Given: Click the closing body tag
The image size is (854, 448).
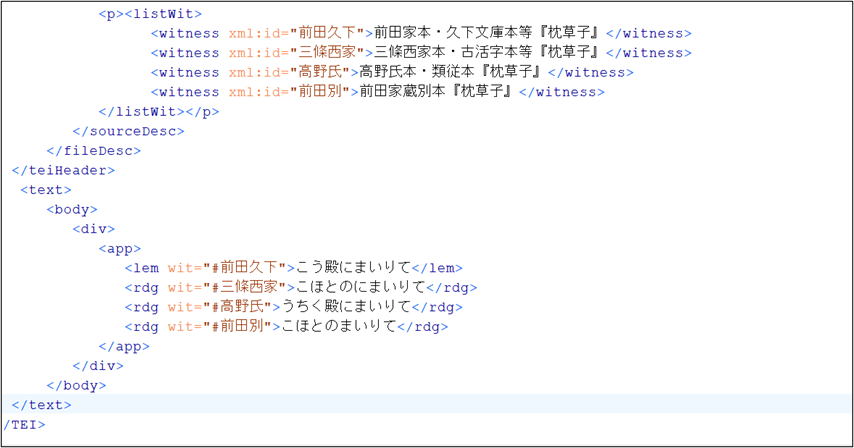Looking at the screenshot, I should coord(76,385).
